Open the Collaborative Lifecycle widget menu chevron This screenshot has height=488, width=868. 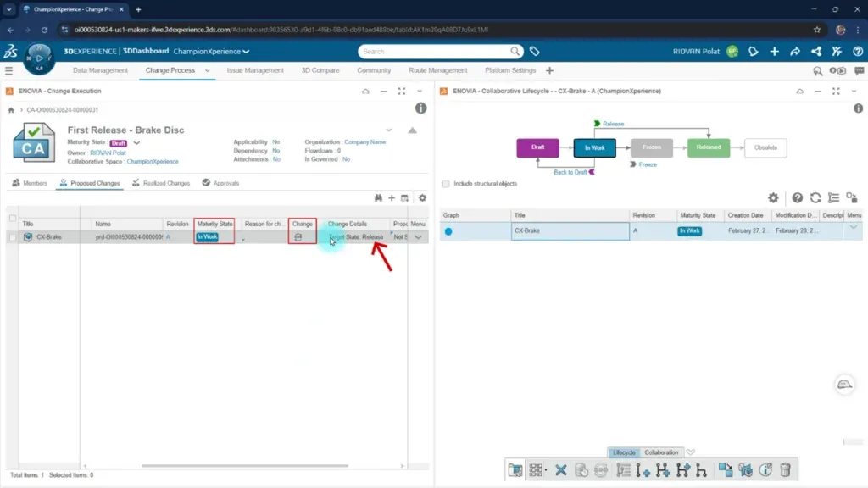coord(854,91)
